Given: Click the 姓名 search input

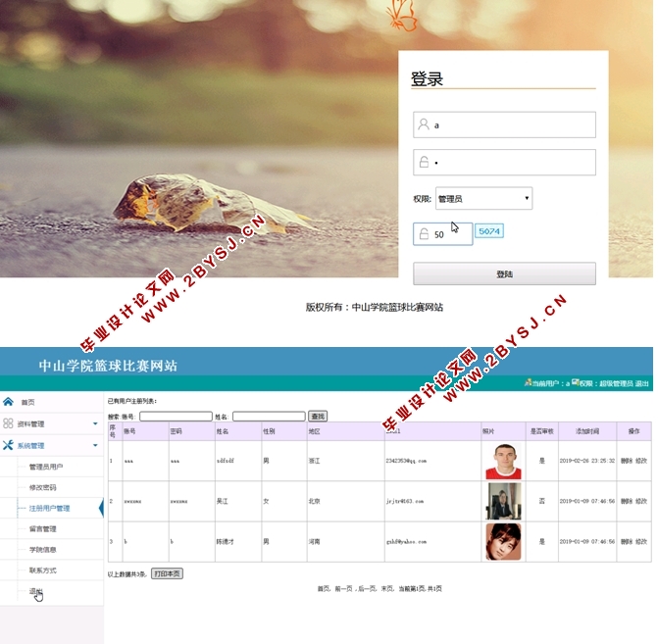Looking at the screenshot, I should (269, 417).
